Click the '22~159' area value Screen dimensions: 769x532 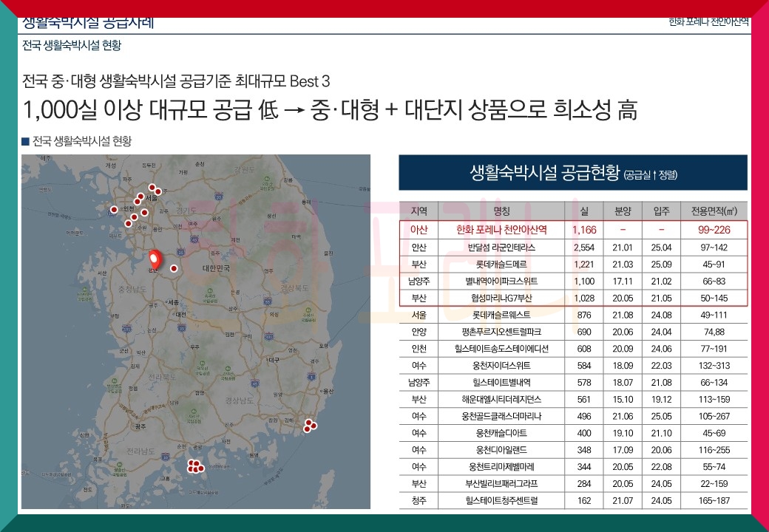(714, 484)
